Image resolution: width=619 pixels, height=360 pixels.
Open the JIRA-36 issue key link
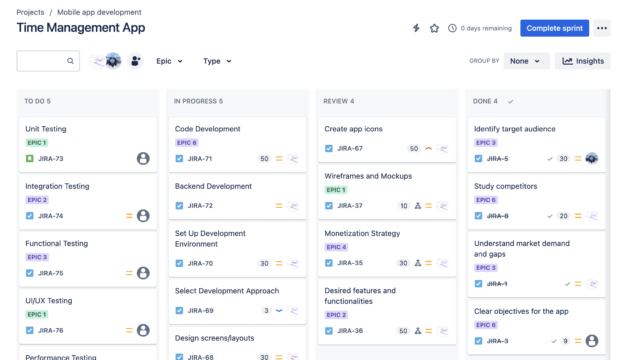click(x=350, y=331)
